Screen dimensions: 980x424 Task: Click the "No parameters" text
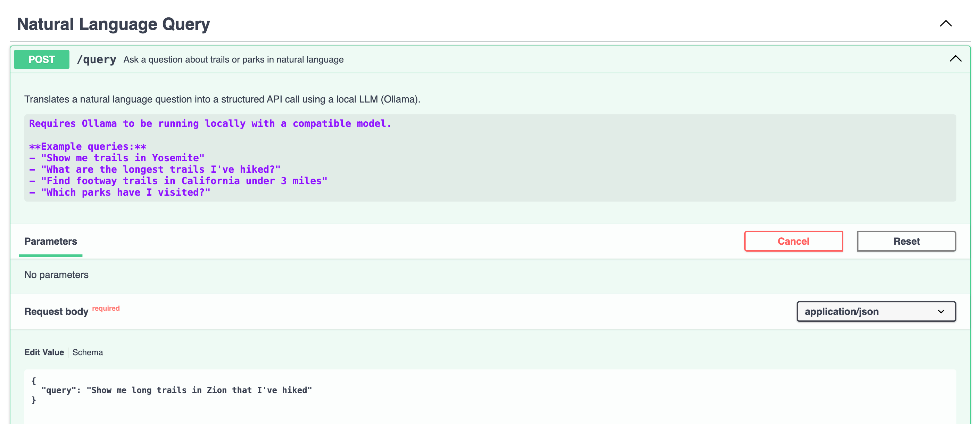pyautogui.click(x=56, y=275)
